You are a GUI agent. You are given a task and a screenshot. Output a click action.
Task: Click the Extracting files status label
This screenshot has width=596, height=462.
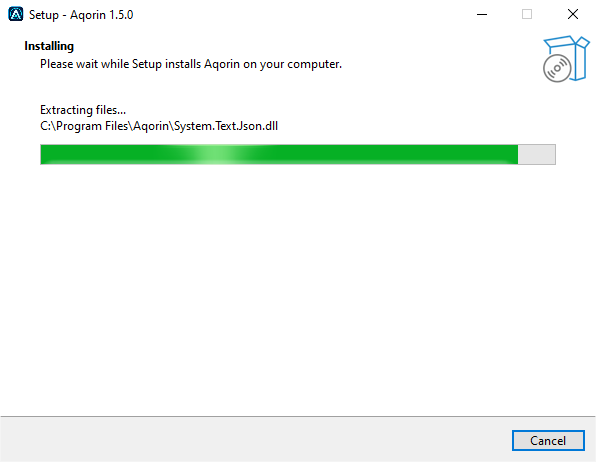[83, 110]
